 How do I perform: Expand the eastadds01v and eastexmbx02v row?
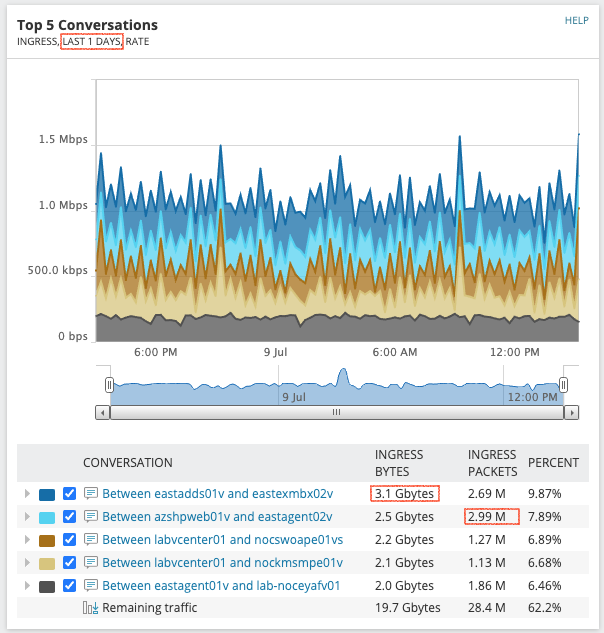coord(27,494)
